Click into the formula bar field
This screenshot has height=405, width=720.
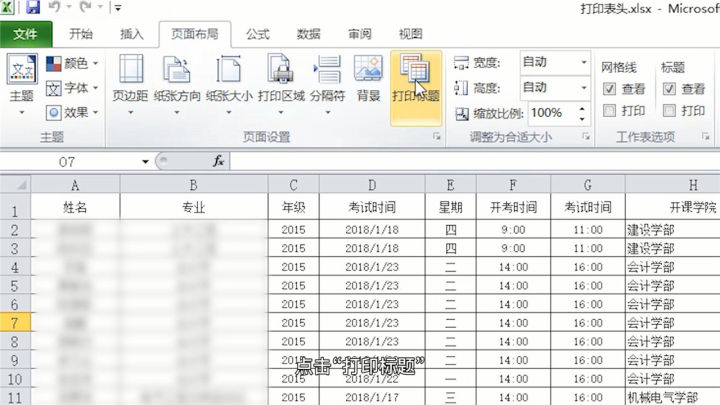tap(475, 161)
